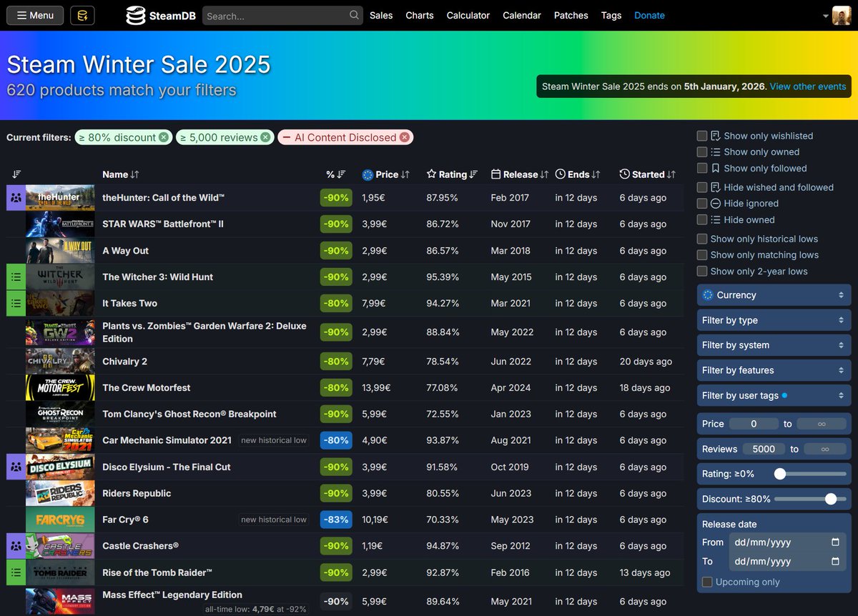Click the search magnifier icon

pyautogui.click(x=355, y=15)
